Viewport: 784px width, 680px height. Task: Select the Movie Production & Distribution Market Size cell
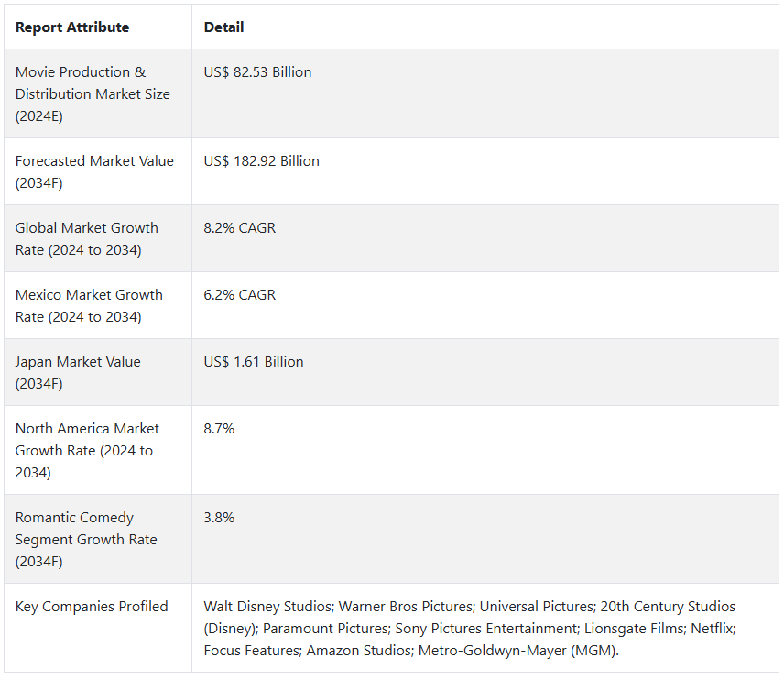click(x=93, y=94)
